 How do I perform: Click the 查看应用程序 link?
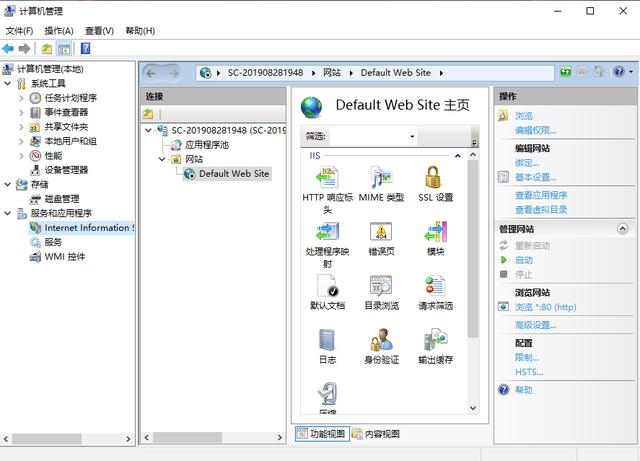[541, 195]
